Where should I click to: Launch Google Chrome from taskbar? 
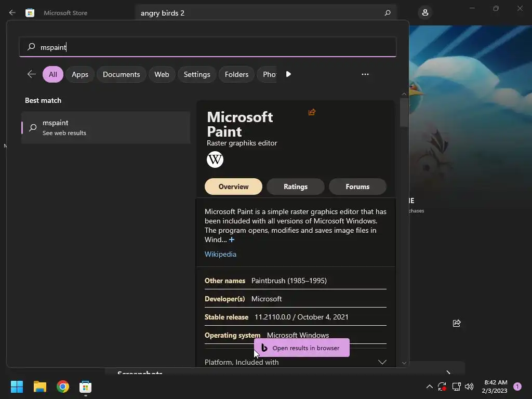pos(63,387)
